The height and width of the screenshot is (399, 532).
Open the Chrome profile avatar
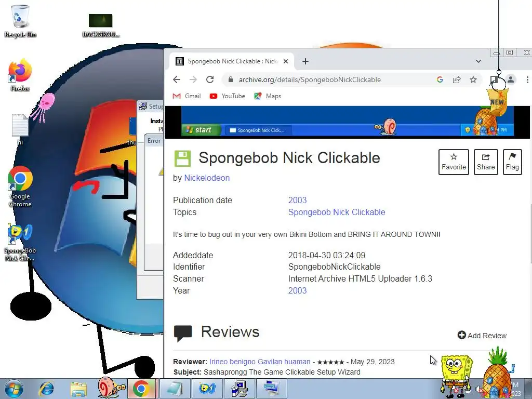pyautogui.click(x=511, y=79)
